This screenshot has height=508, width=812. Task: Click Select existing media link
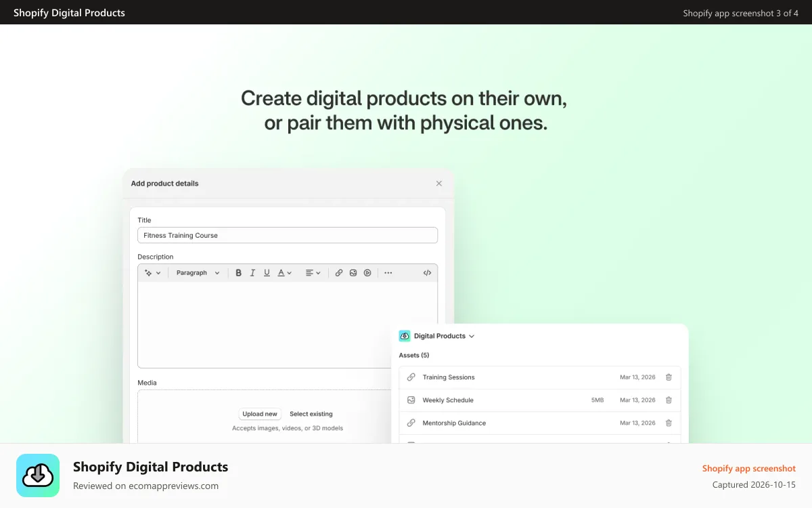click(x=311, y=414)
